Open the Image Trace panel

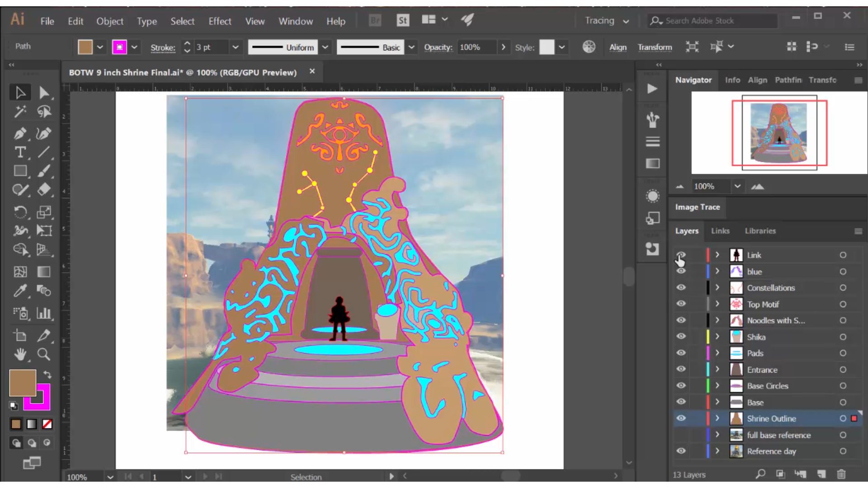tap(697, 207)
